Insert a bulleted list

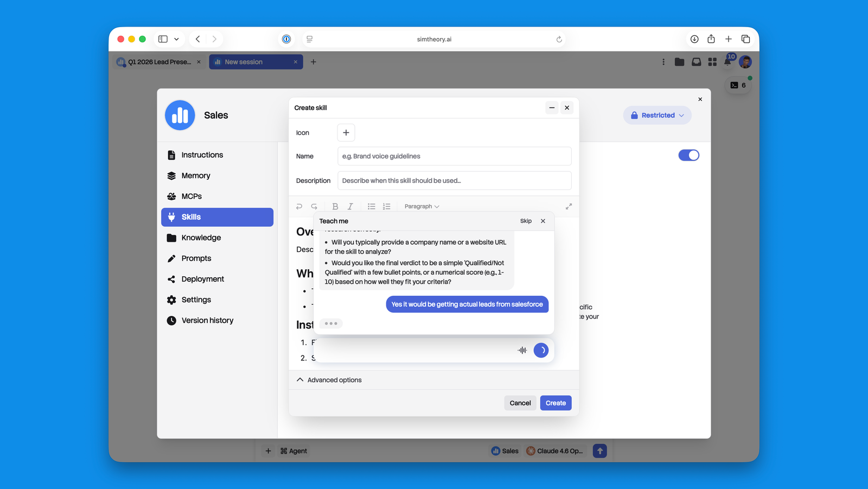(371, 206)
